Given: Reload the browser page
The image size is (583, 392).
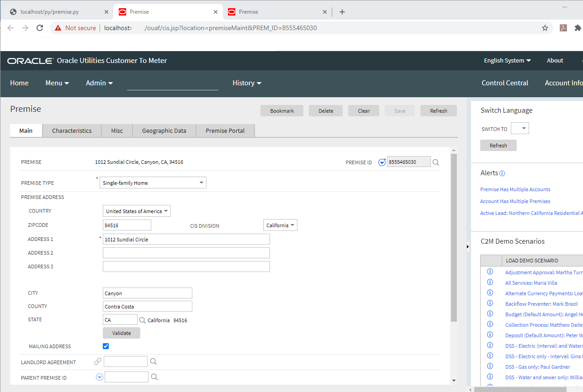Looking at the screenshot, I should [x=40, y=28].
